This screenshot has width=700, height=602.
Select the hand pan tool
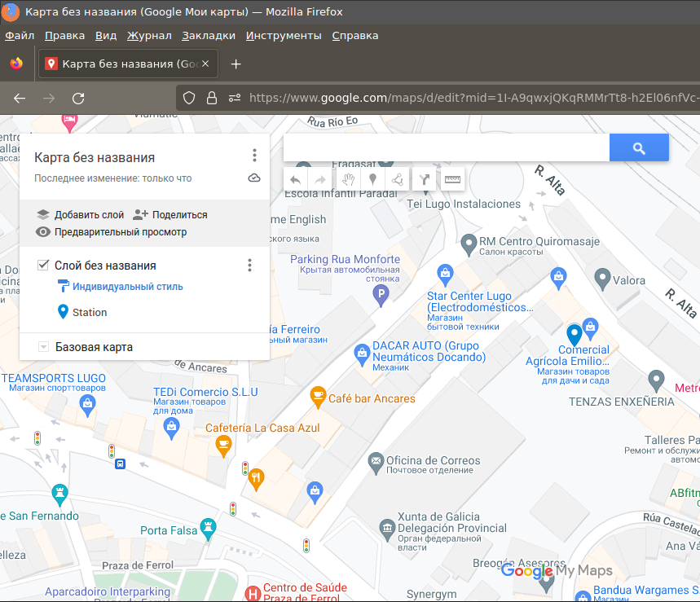pyautogui.click(x=348, y=180)
